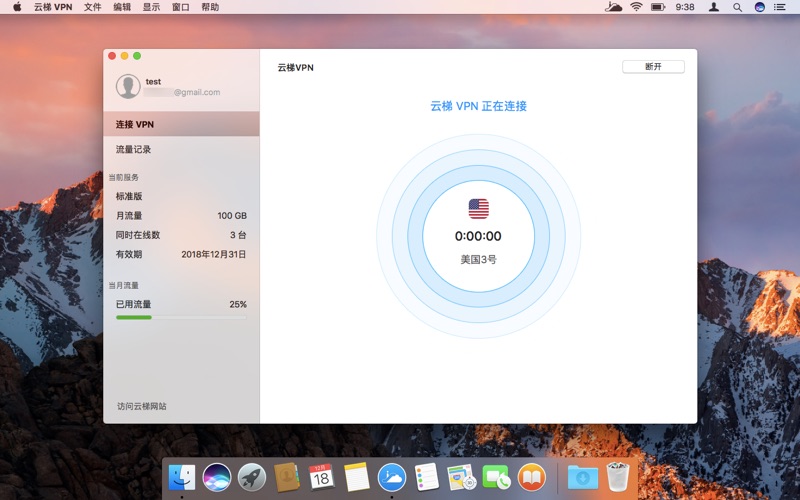Click the 云梯 VPN 正在连接 status text
This screenshot has width=800, height=500.
tap(479, 106)
